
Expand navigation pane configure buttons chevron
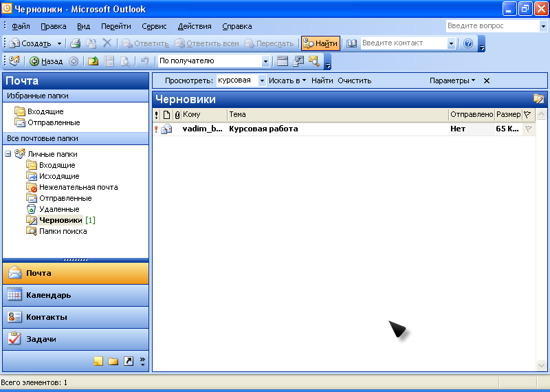pyautogui.click(x=142, y=362)
